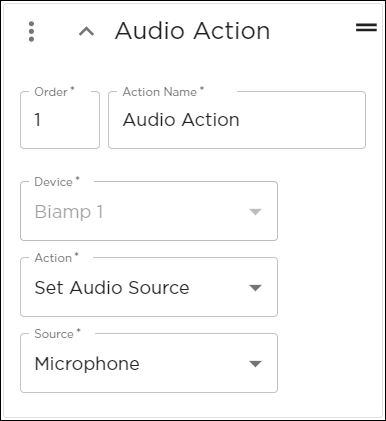Open the Action dropdown Set Audio Source
Viewport: 386px width, 421px height.
tap(149, 287)
